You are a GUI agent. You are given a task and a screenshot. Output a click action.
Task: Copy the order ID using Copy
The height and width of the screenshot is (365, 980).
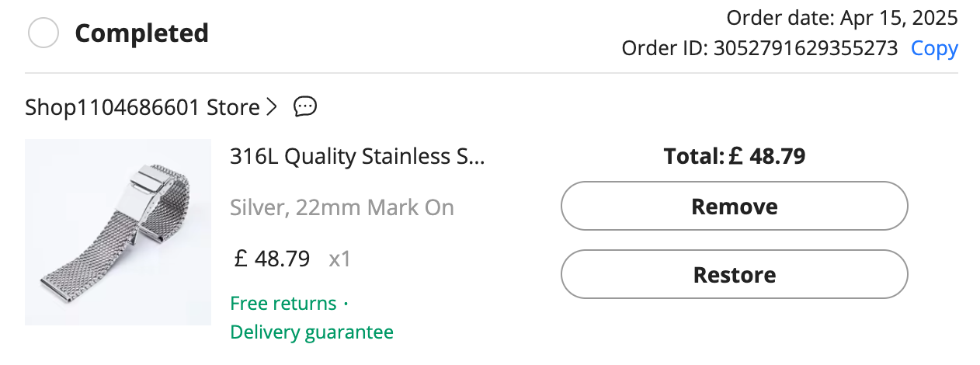click(x=934, y=48)
